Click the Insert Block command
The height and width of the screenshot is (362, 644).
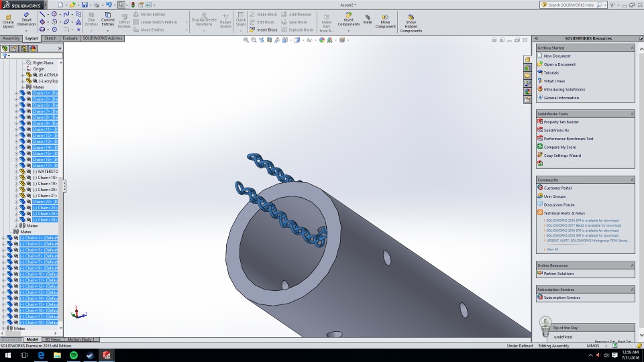[x=263, y=29]
